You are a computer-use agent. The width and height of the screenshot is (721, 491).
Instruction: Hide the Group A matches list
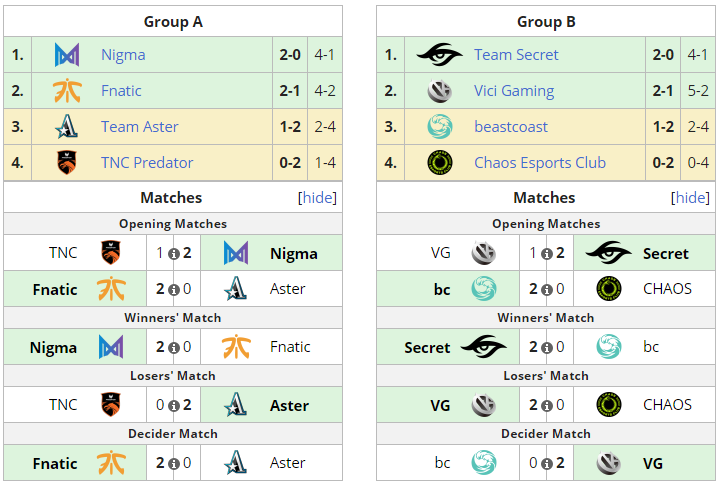318,198
